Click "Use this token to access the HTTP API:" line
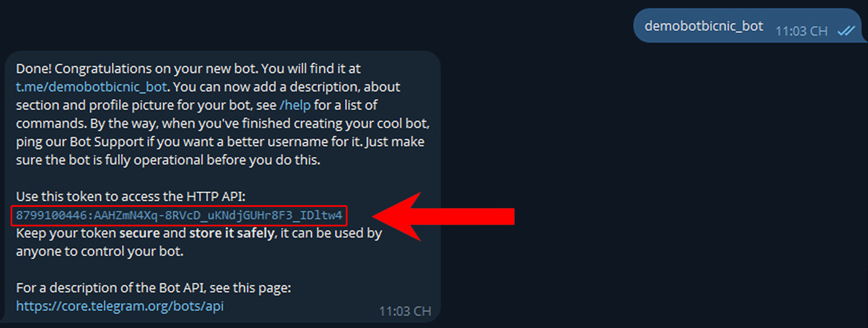868x328 pixels. pos(131,197)
